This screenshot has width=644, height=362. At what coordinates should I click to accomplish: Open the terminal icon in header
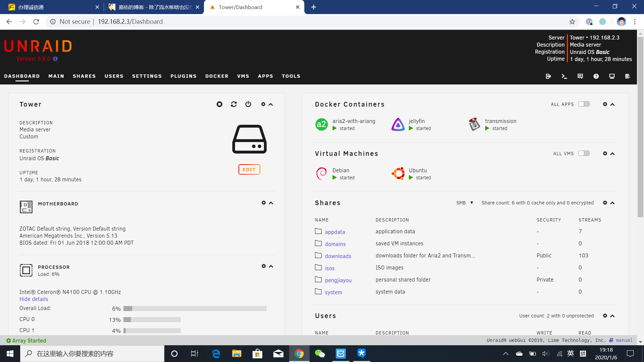[x=564, y=76]
